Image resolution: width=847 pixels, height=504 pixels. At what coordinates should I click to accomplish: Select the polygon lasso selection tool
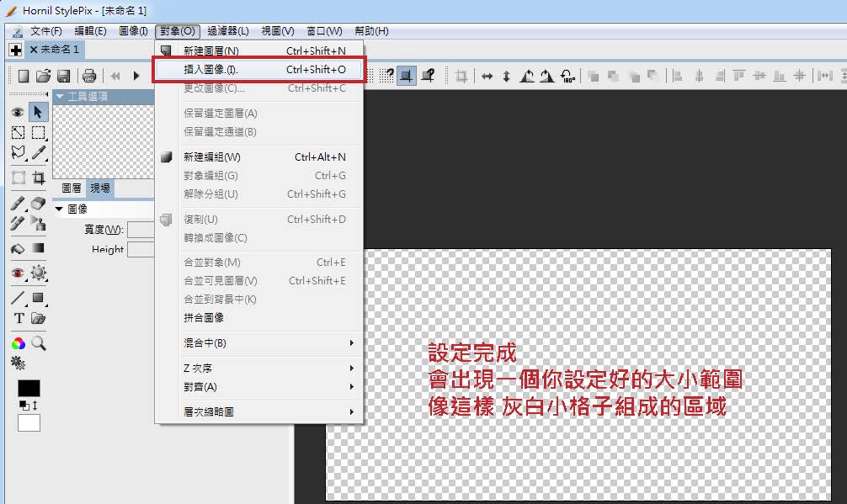(x=19, y=153)
